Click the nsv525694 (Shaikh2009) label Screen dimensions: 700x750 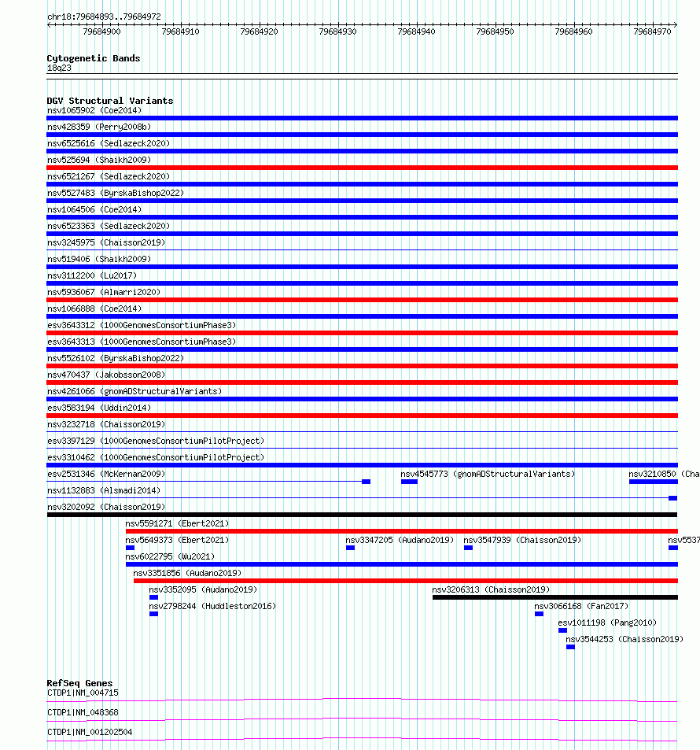(99, 160)
